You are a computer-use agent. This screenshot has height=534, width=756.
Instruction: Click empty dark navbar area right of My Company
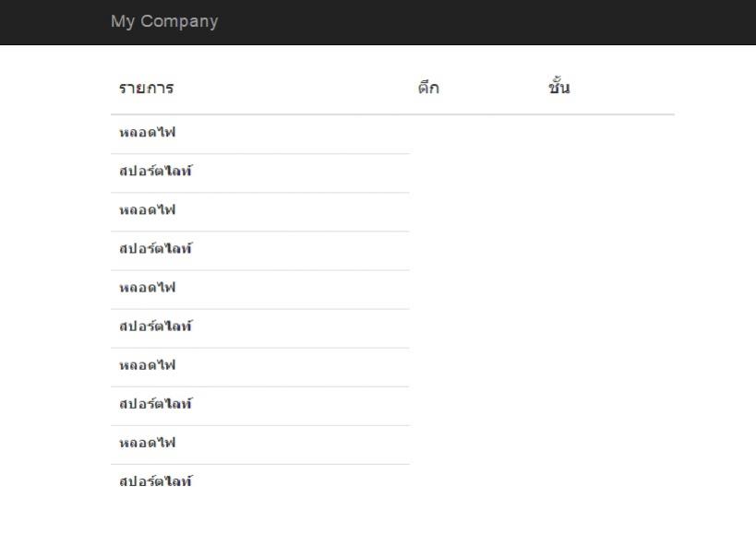pos(482,22)
